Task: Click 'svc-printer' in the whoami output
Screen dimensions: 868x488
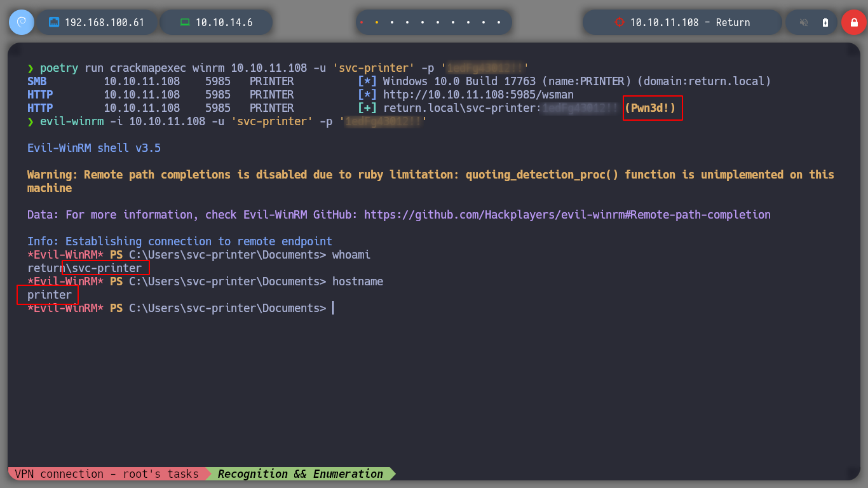Action: click(107, 268)
